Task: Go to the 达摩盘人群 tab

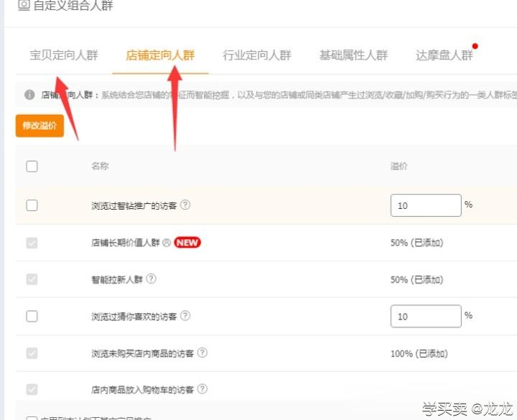Action: (444, 55)
